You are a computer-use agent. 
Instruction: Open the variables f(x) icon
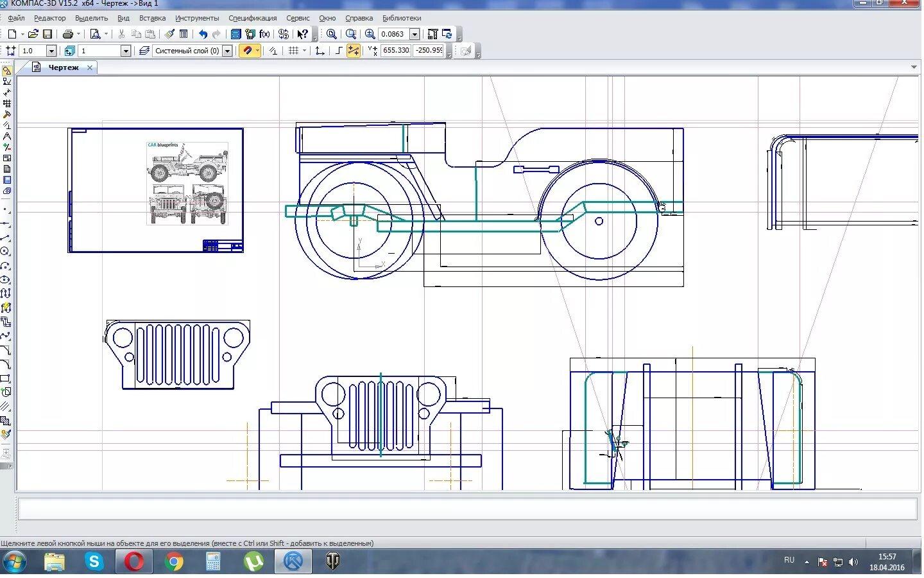(x=264, y=34)
